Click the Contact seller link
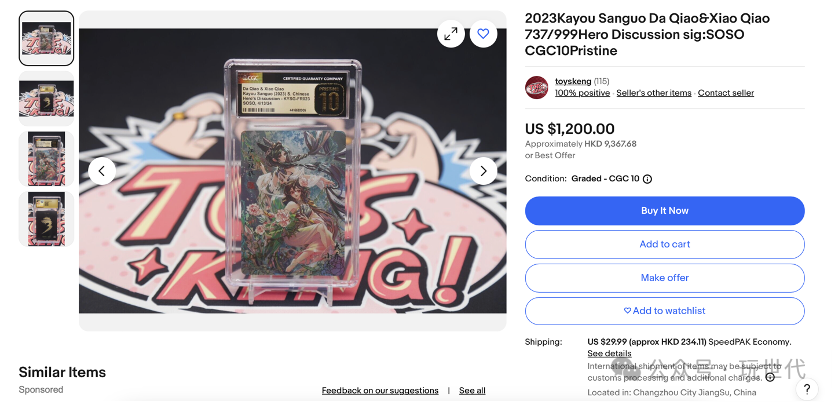This screenshot has height=402, width=832. coord(725,93)
